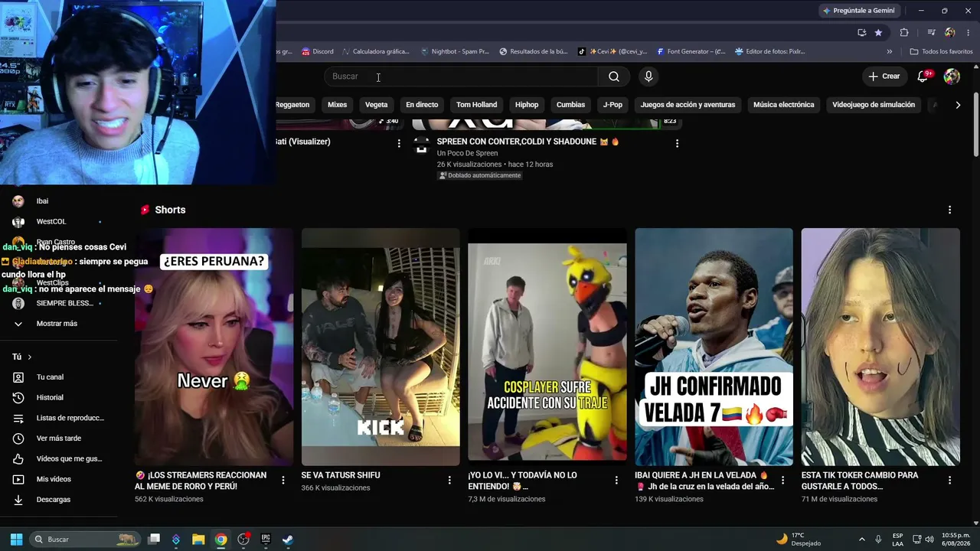Open Mis vídeos in the sidebar
Viewport: 980px width, 551px height.
[x=54, y=479]
